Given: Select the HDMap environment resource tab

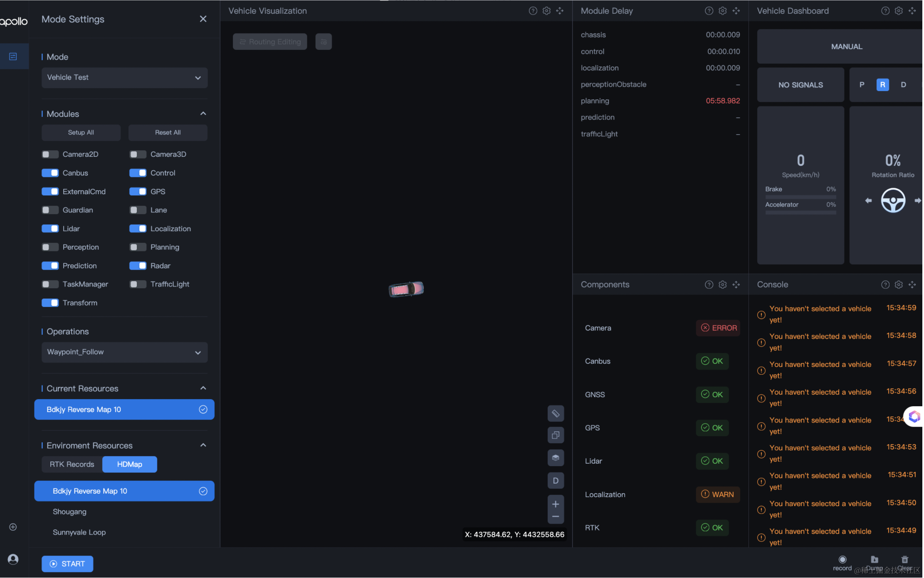Looking at the screenshot, I should tap(129, 464).
